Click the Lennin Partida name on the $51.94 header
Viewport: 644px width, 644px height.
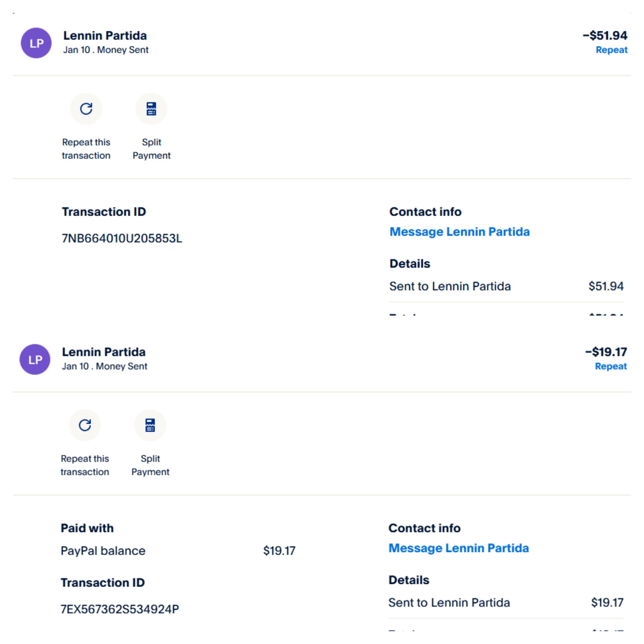(x=105, y=36)
